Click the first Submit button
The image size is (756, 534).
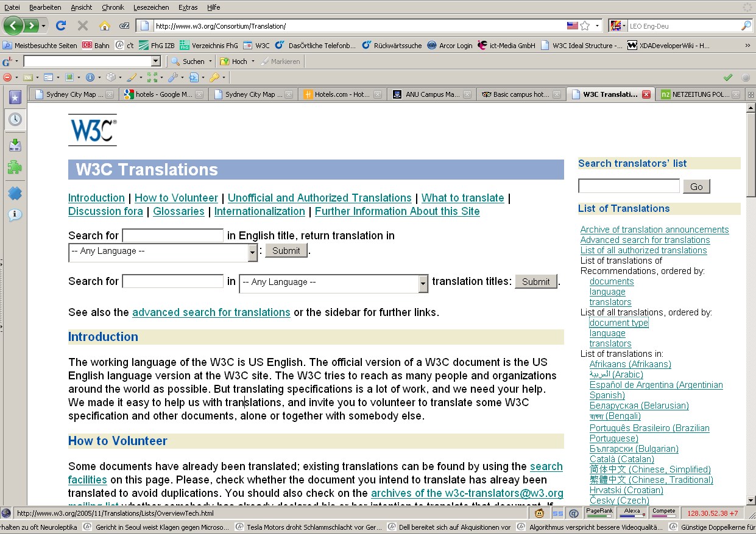286,250
